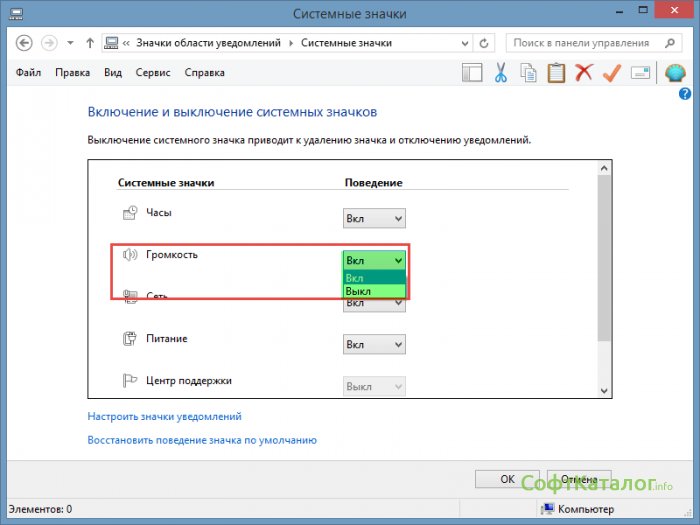Click the Paste clipboard icon
This screenshot has width=700, height=525.
(x=556, y=73)
